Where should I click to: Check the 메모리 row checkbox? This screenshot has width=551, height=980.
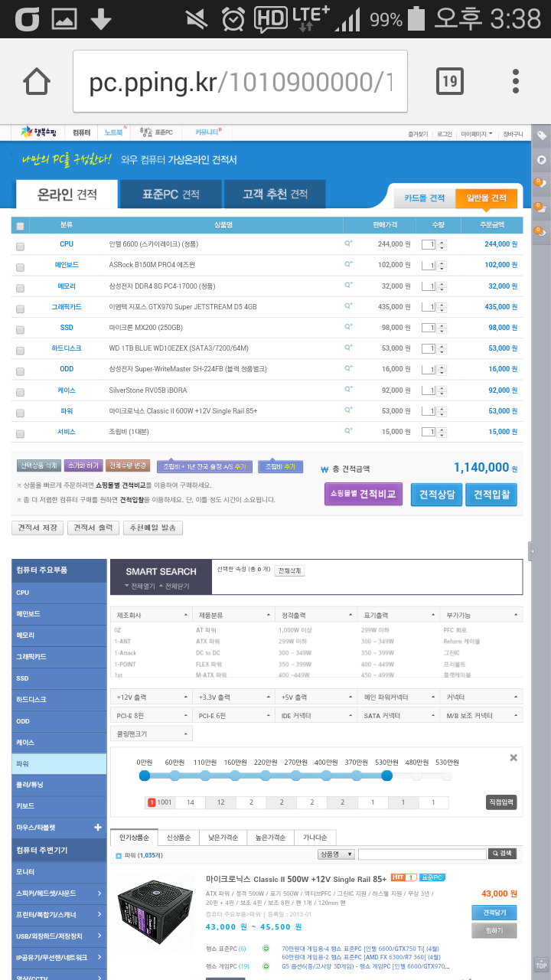pos(20,288)
